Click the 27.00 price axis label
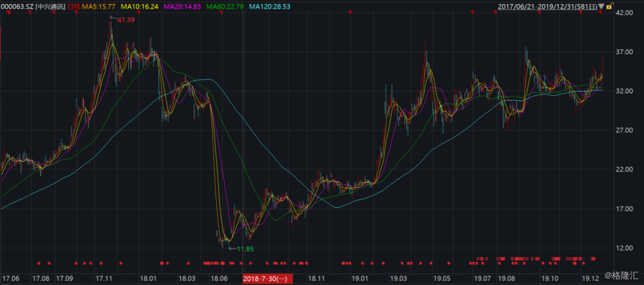This screenshot has height=285, width=644. click(x=624, y=131)
